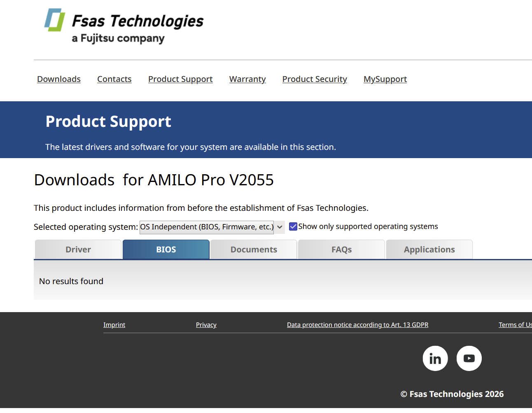Open the GDPR data protection notice
Screen dimensions: 532x413
point(357,325)
